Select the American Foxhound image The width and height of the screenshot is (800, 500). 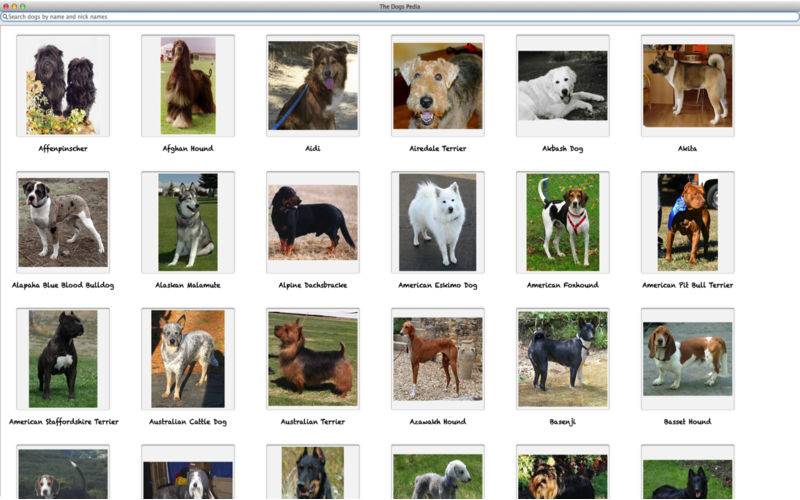[562, 222]
